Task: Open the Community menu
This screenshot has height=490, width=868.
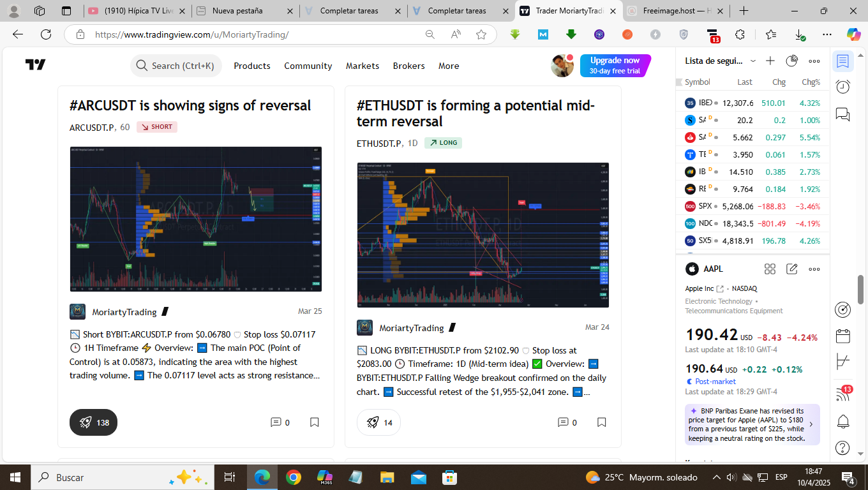Action: point(308,66)
